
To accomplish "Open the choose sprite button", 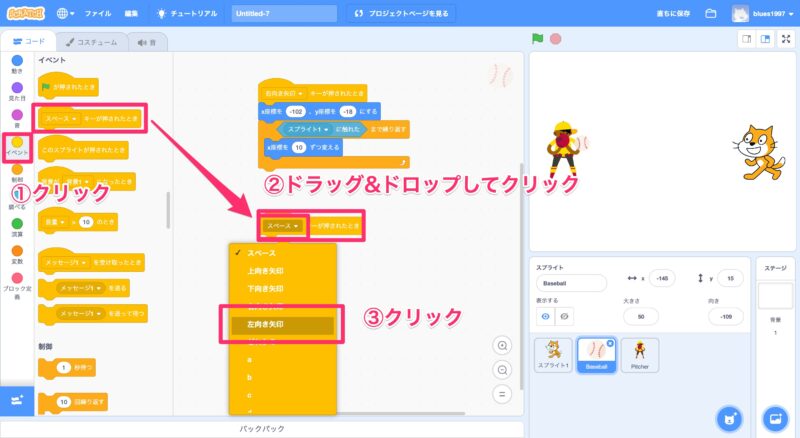I will coord(730,417).
